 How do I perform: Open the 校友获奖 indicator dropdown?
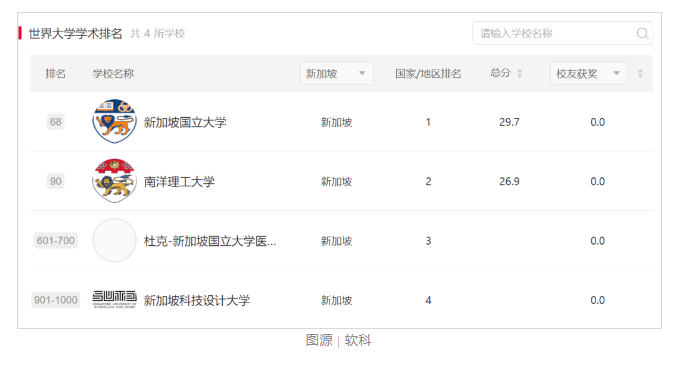[x=588, y=74]
